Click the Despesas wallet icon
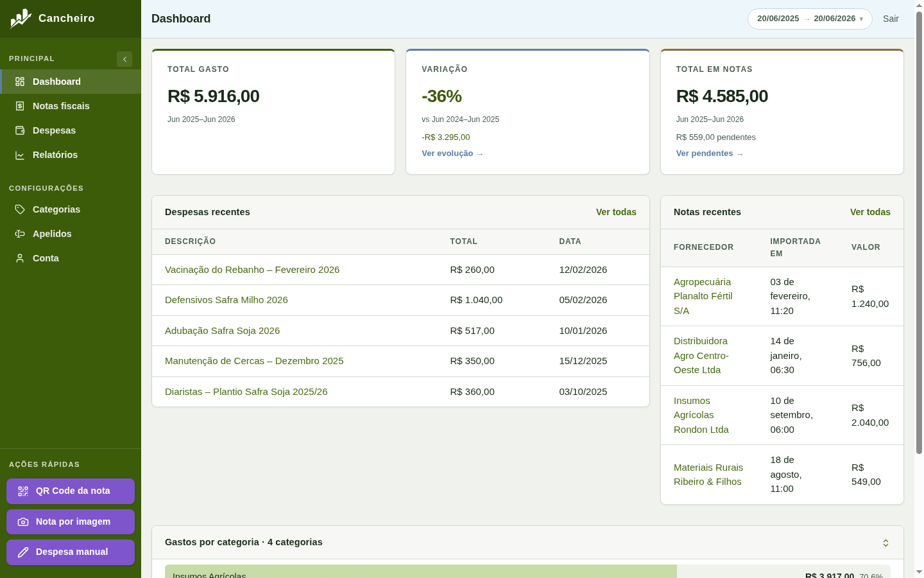This screenshot has height=578, width=924. [20, 130]
